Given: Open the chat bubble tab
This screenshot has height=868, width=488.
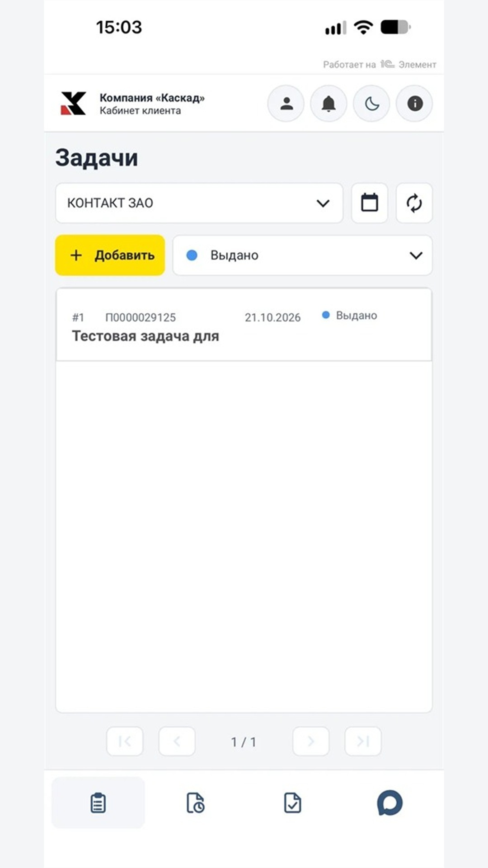Looking at the screenshot, I should pos(389,803).
